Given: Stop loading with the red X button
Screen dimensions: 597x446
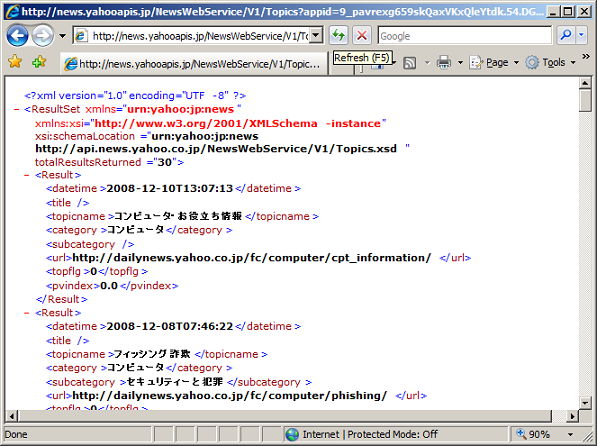Looking at the screenshot, I should point(362,36).
